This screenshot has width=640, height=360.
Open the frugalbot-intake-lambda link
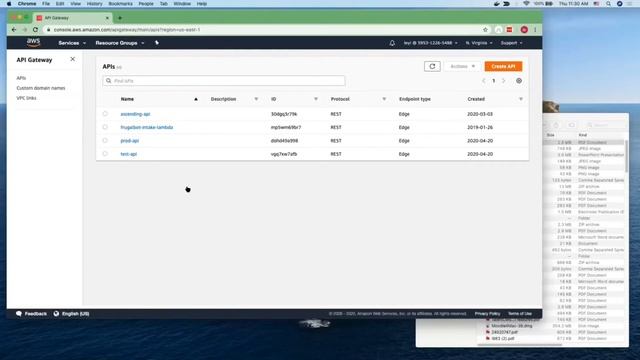pos(147,127)
